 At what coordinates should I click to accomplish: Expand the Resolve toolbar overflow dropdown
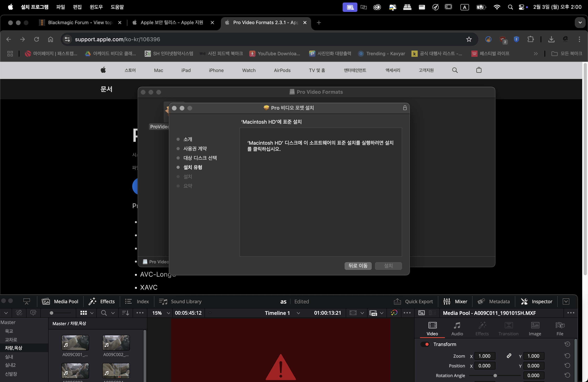click(566, 301)
